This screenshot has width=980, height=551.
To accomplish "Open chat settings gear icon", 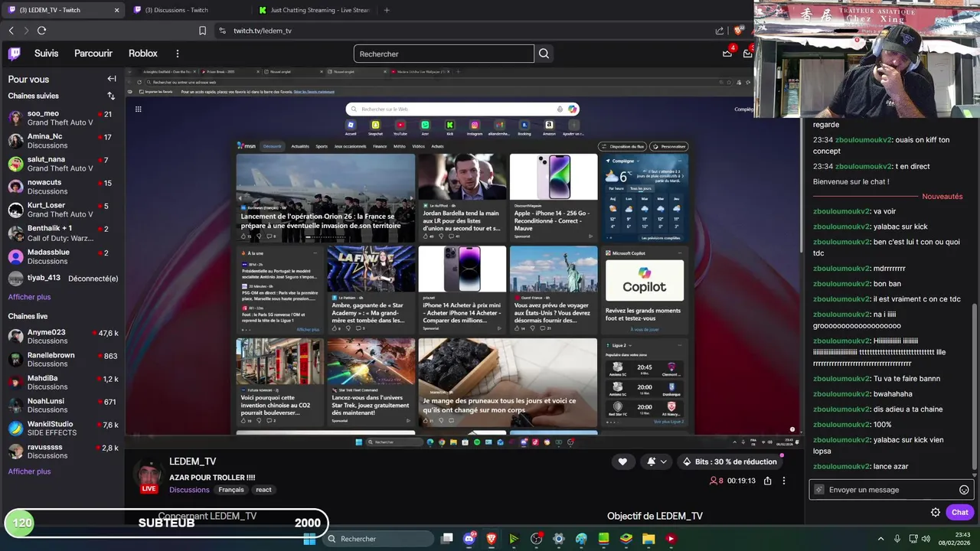I will coord(935,513).
